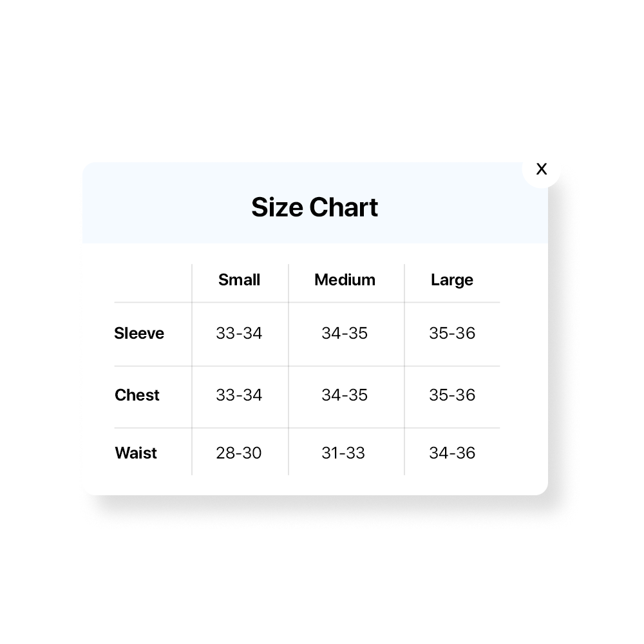Click the Large Waist value 34-36
The width and height of the screenshot is (644, 644).
(x=451, y=453)
